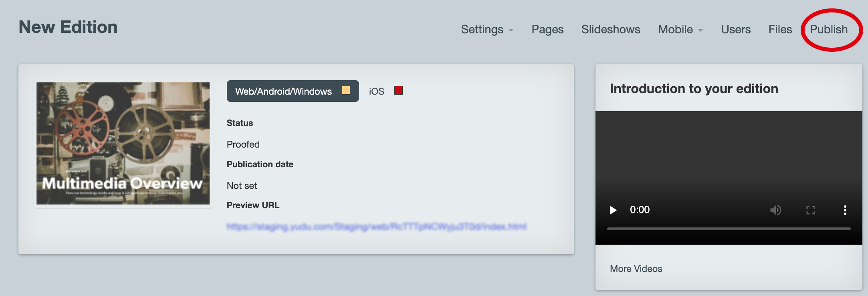868x296 pixels.
Task: Switch to the iOS platform tab
Action: [x=376, y=91]
